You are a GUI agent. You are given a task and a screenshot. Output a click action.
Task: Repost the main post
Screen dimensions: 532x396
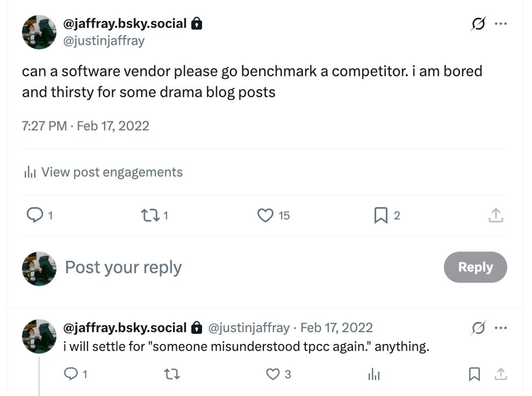(150, 215)
